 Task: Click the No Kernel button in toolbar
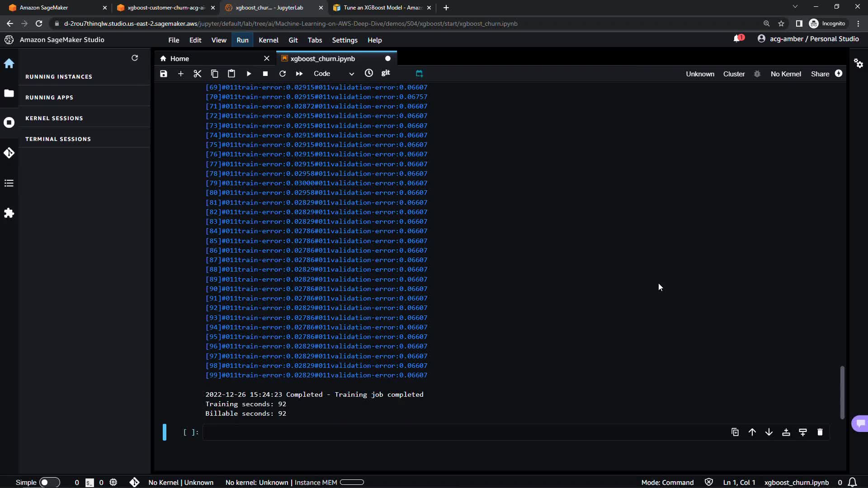[x=785, y=74]
